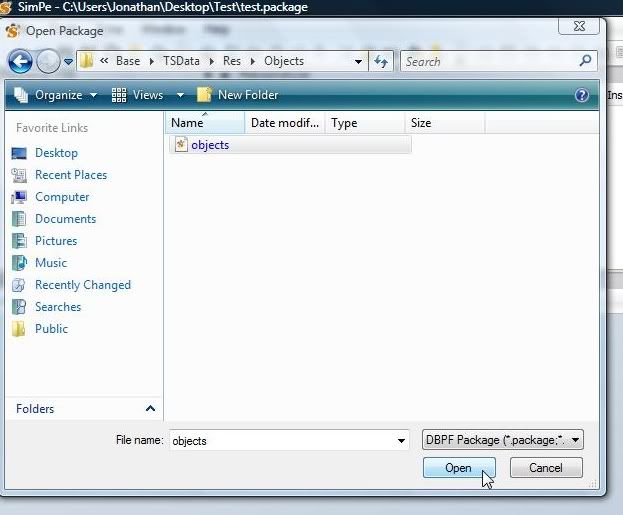The image size is (623, 515).
Task: Open the File name dropdown arrow
Action: pos(401,440)
